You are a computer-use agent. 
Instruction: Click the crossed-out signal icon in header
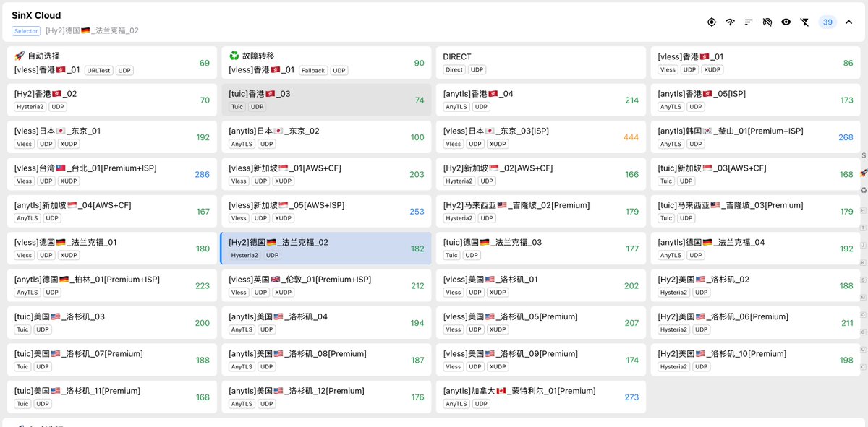[x=767, y=22]
